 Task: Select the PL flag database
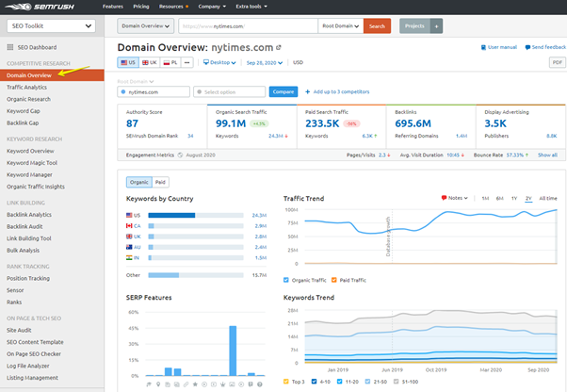click(x=170, y=62)
